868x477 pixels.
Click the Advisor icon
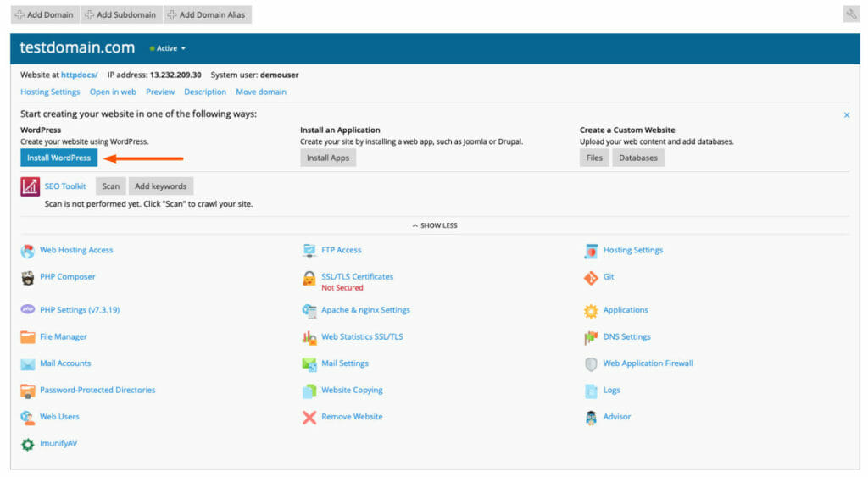tap(591, 417)
